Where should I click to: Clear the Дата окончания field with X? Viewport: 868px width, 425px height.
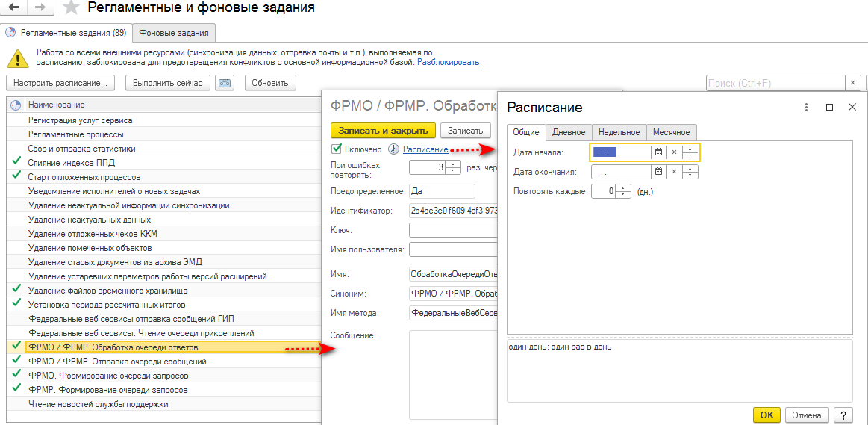(674, 172)
